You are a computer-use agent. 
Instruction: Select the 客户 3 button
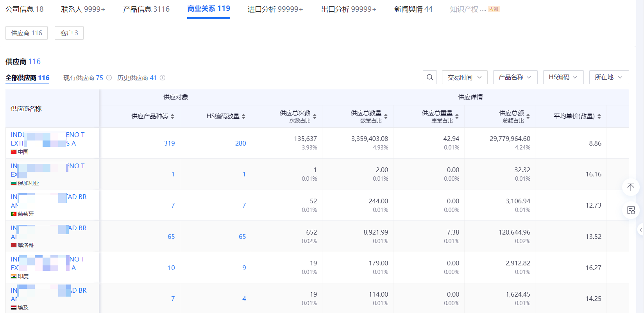[69, 33]
